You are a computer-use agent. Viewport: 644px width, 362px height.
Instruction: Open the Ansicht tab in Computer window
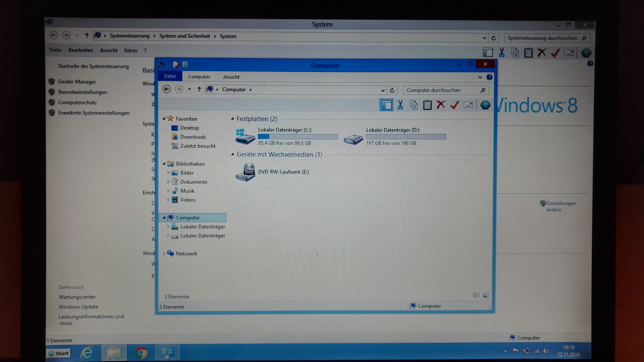tap(231, 77)
